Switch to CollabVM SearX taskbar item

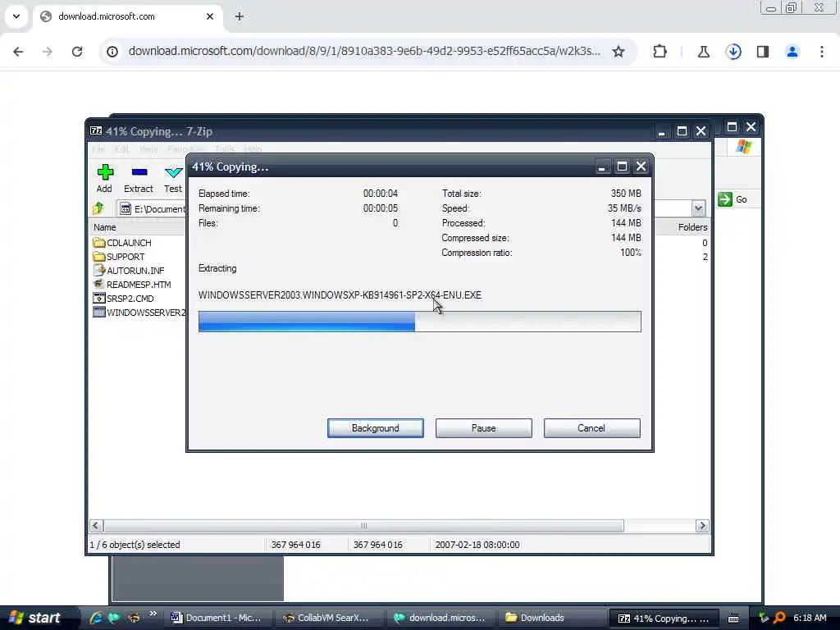[326, 618]
